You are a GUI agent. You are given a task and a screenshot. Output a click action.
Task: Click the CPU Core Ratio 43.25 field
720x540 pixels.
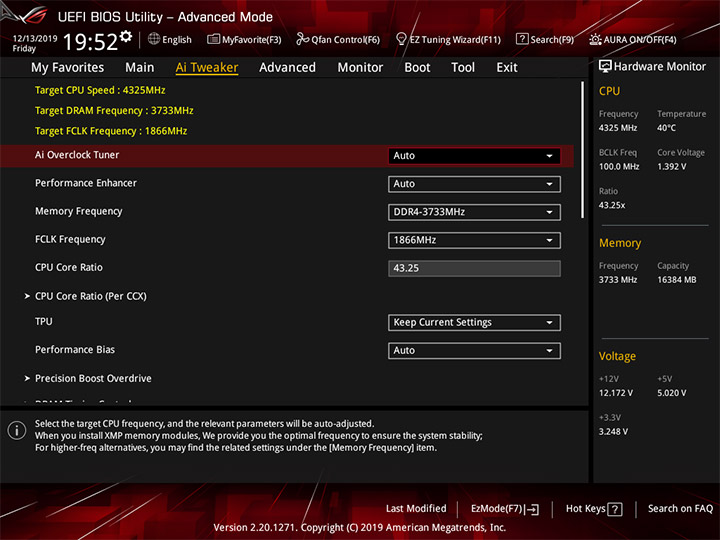click(474, 268)
